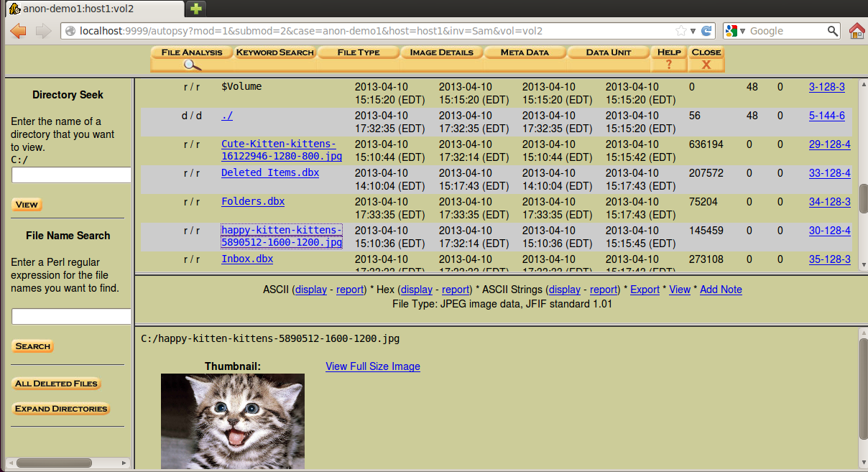The width and height of the screenshot is (868, 472).
Task: Go back to previous page
Action: [19, 31]
